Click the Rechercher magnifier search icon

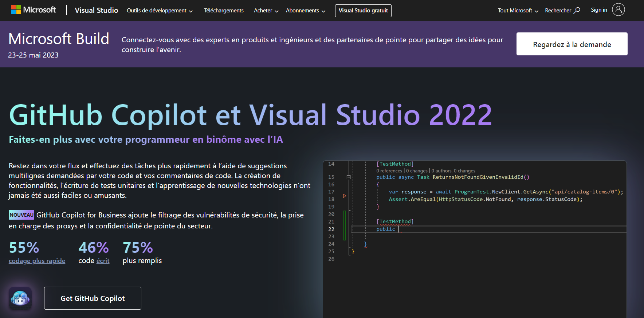click(577, 11)
